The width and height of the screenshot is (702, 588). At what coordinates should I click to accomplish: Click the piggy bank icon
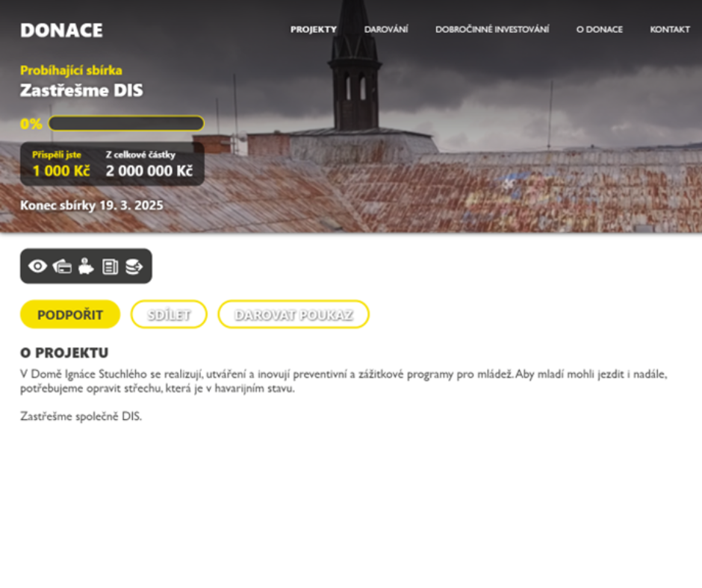click(86, 266)
